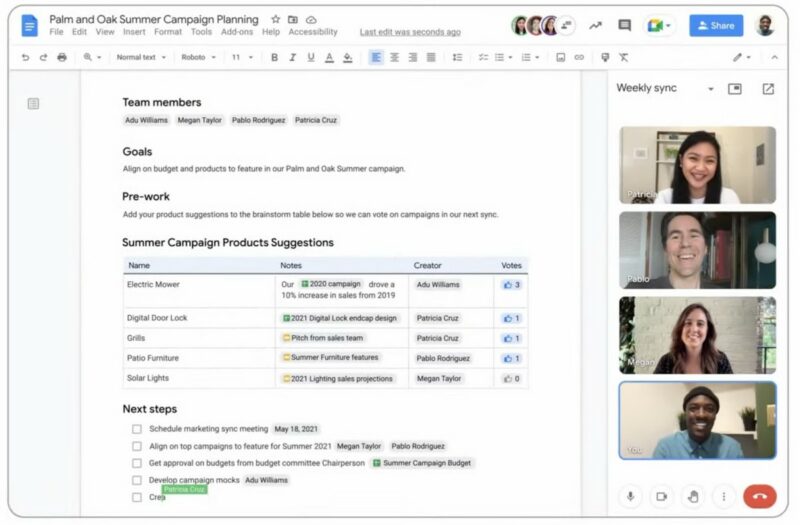The width and height of the screenshot is (800, 525).
Task: Tick the Get approval on budgets checkbox
Action: coord(137,463)
